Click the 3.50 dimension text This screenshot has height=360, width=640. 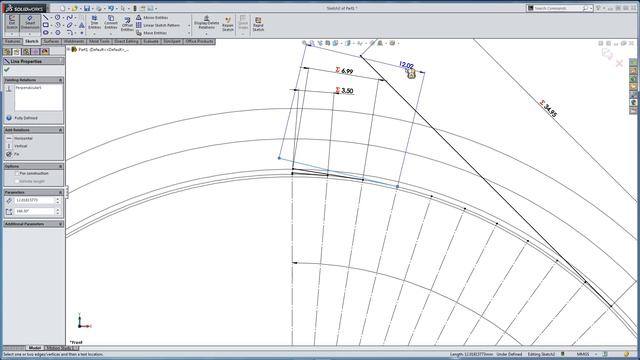click(x=347, y=91)
